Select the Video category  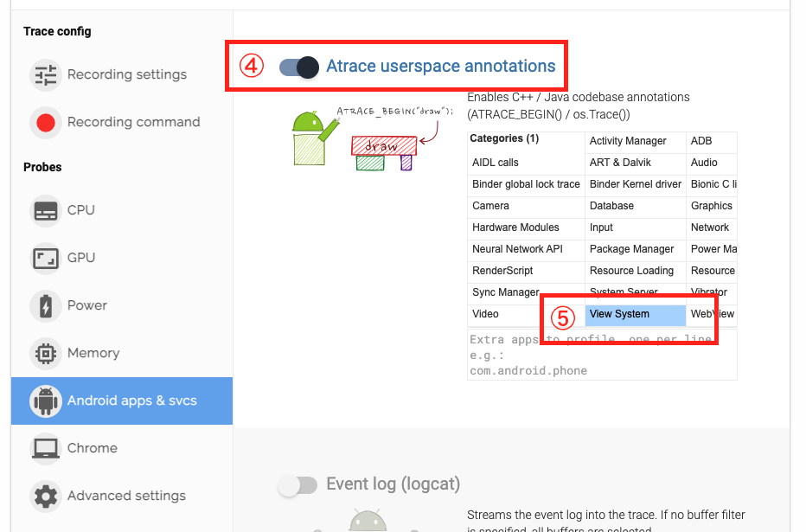(526, 314)
